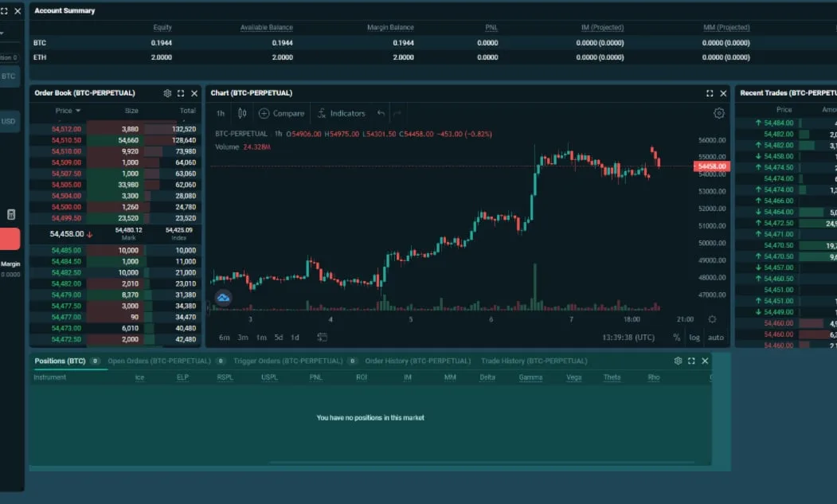Close the Order Book panel
This screenshot has width=837, height=504.
[194, 93]
